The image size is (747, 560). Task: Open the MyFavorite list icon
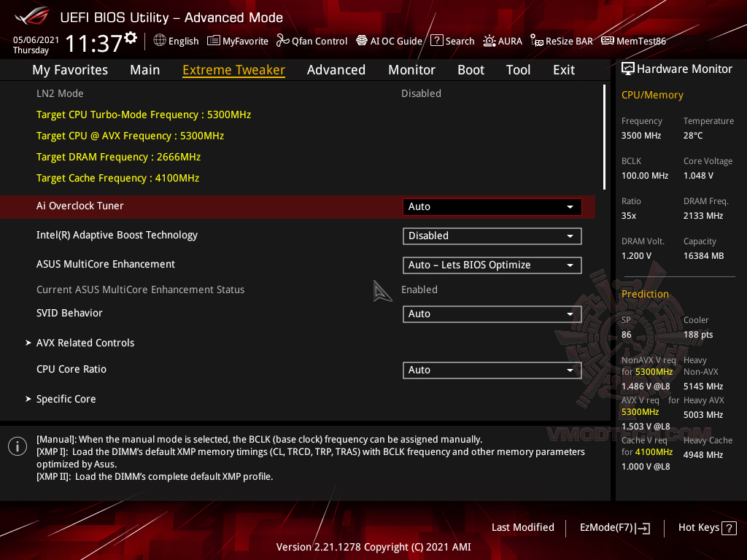click(x=214, y=41)
